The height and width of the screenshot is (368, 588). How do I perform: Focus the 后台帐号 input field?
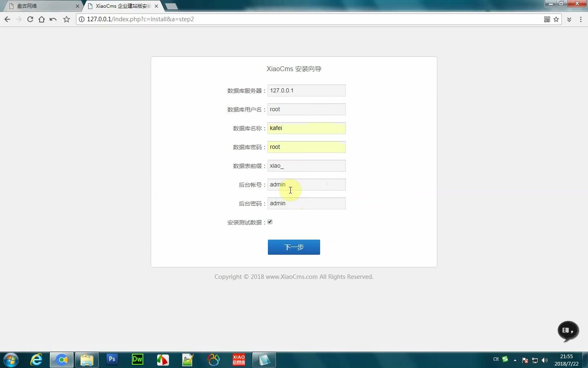(x=307, y=184)
